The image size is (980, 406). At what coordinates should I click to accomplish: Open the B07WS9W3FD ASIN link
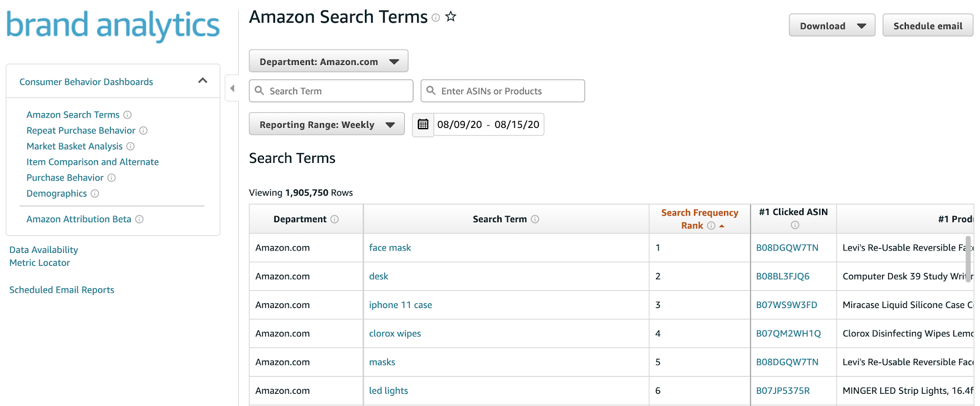coord(786,305)
